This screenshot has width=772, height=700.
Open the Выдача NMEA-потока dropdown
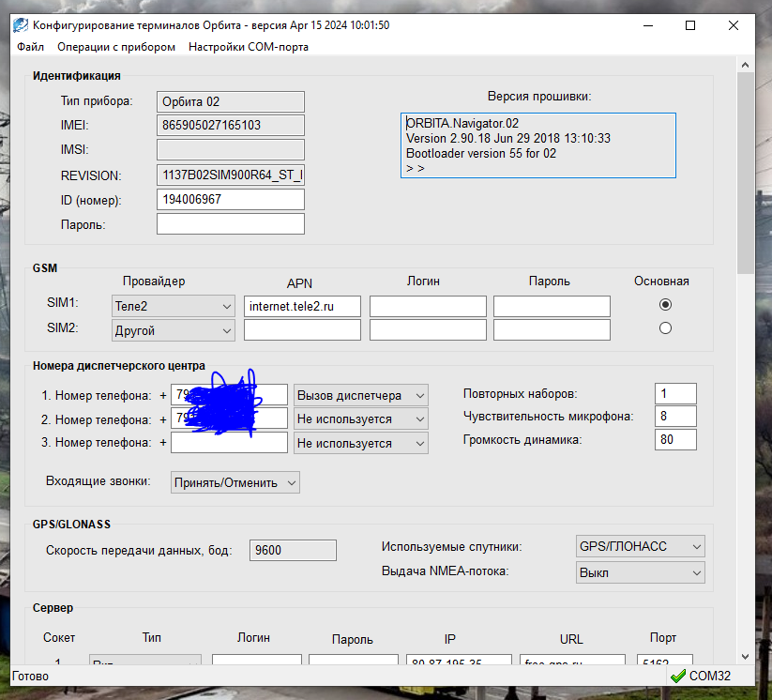click(640, 572)
